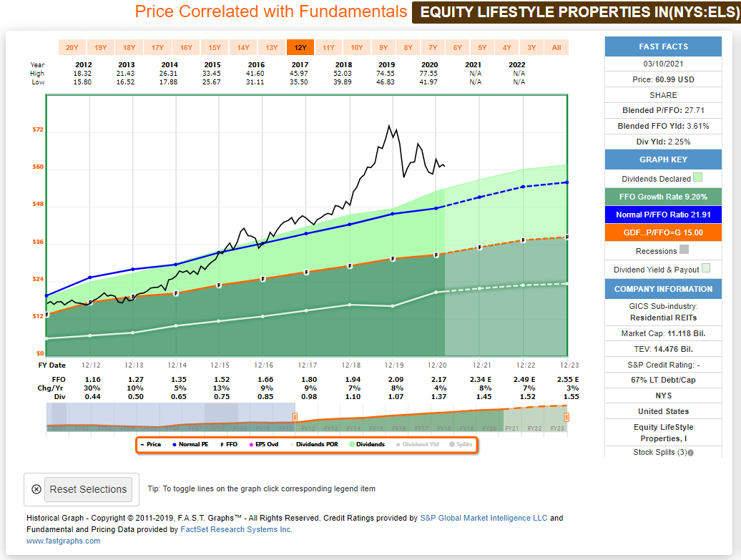Expand the COMPANY INFORMATION section
The height and width of the screenshot is (560, 741).
tap(663, 288)
